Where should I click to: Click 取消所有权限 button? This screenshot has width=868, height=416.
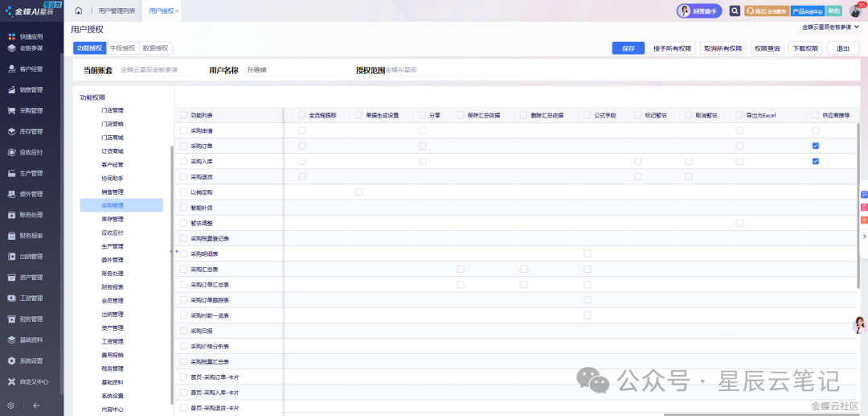pyautogui.click(x=723, y=48)
